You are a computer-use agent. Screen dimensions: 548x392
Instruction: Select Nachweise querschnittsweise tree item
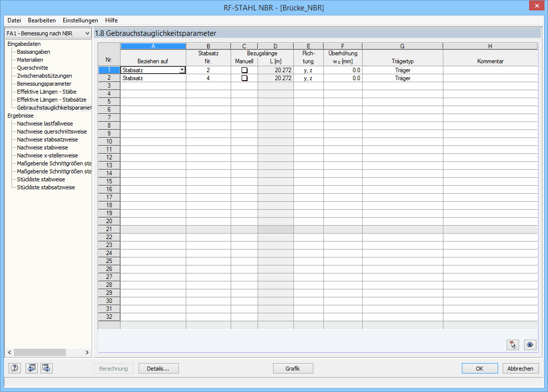[52, 131]
